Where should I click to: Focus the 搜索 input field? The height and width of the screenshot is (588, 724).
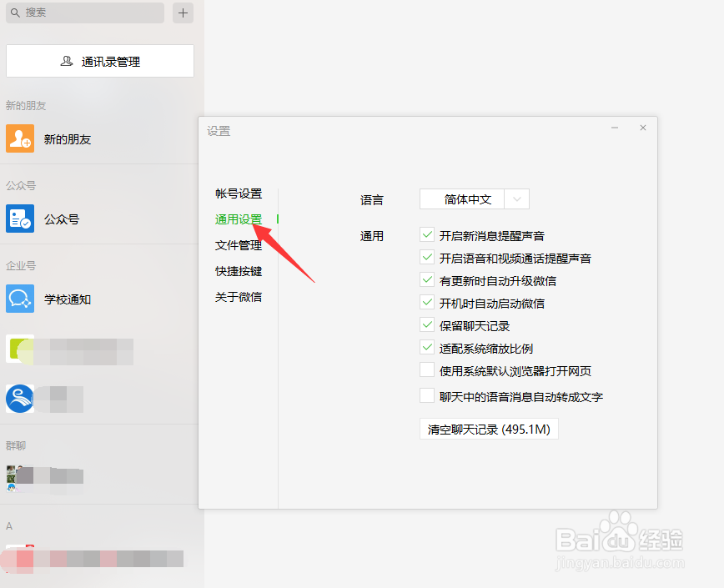pyautogui.click(x=85, y=13)
